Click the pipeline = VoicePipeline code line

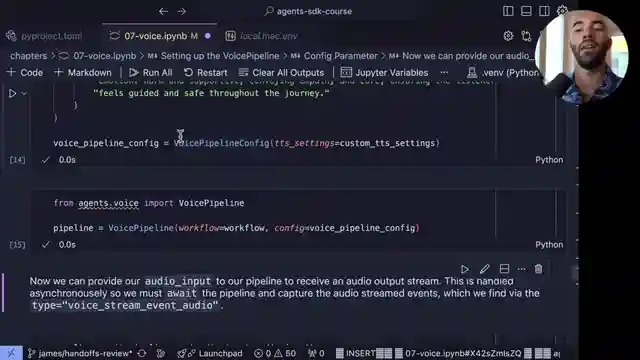(x=236, y=228)
